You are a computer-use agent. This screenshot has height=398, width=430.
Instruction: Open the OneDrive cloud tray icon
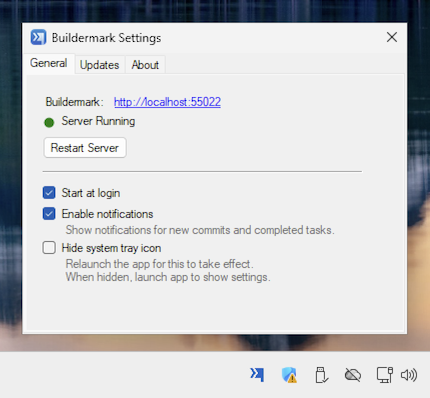click(353, 375)
